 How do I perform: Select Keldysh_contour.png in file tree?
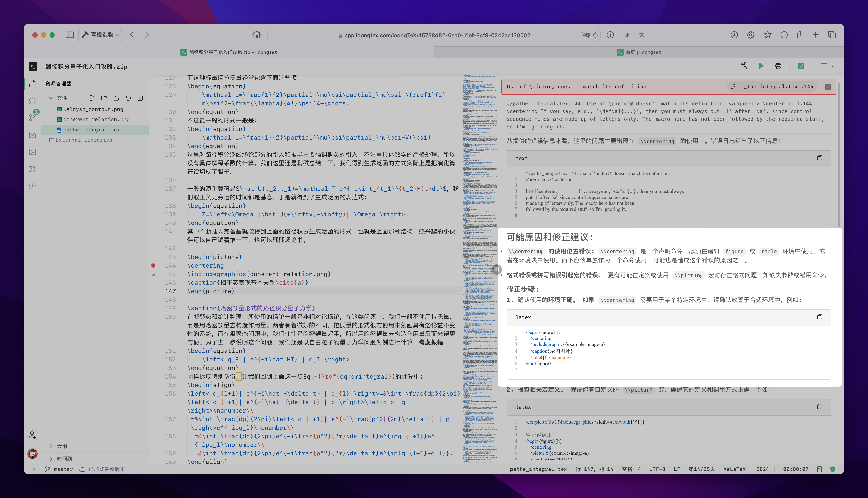pos(93,109)
